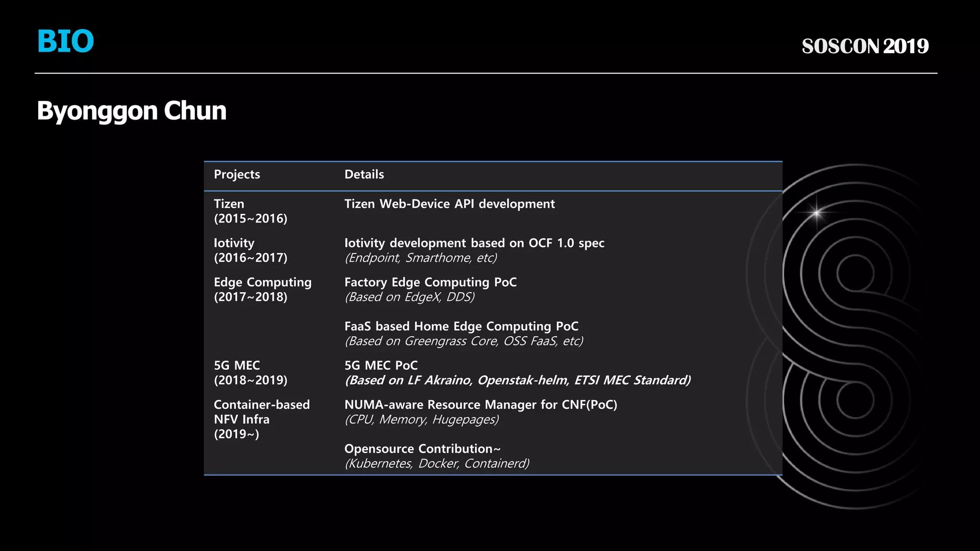Click the Details column header

[364, 175]
